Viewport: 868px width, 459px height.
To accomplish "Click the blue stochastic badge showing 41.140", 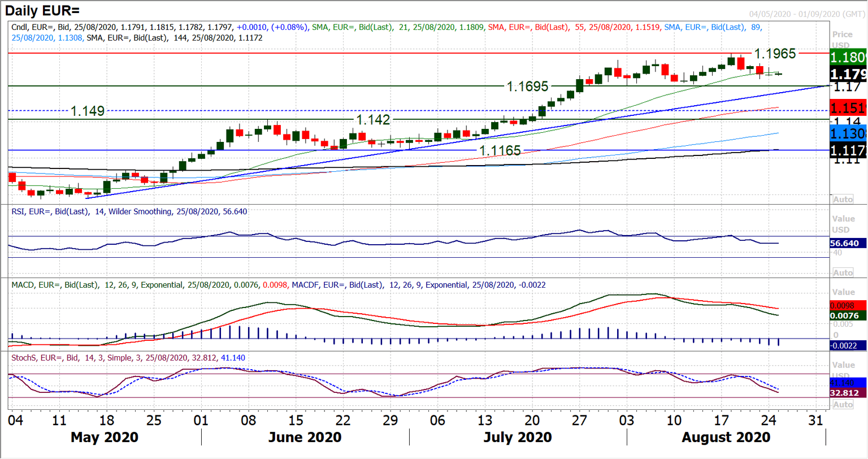I will point(847,383).
